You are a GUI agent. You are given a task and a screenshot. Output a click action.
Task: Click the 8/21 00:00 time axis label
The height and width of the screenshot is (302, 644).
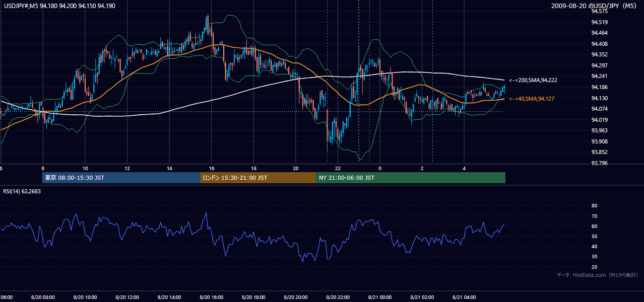click(380, 297)
